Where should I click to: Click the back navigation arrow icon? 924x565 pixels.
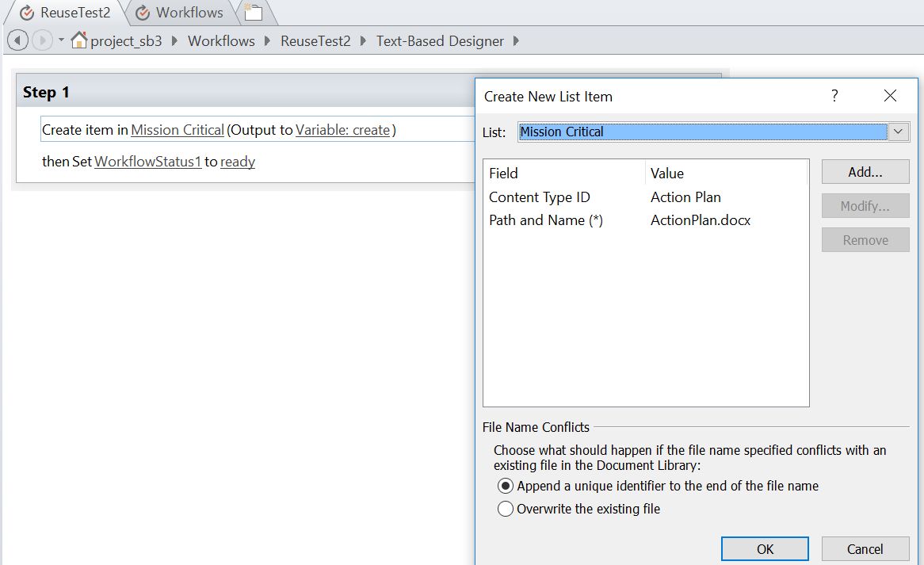(x=17, y=40)
